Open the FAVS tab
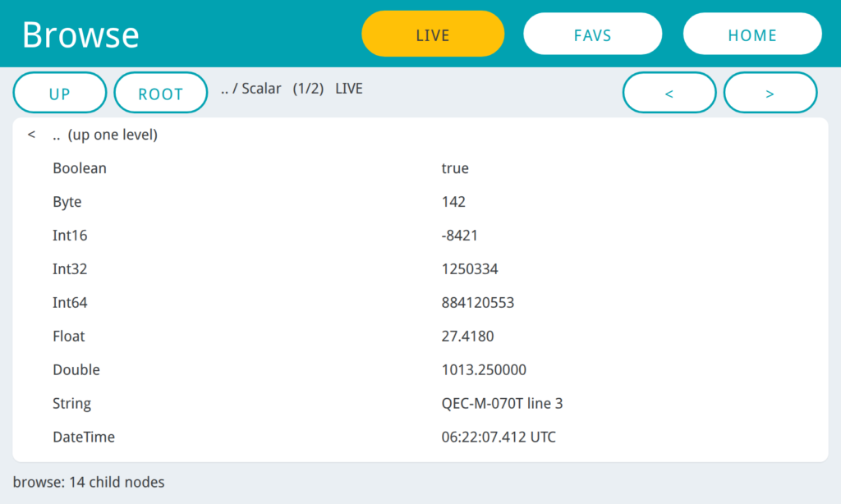 pyautogui.click(x=593, y=34)
